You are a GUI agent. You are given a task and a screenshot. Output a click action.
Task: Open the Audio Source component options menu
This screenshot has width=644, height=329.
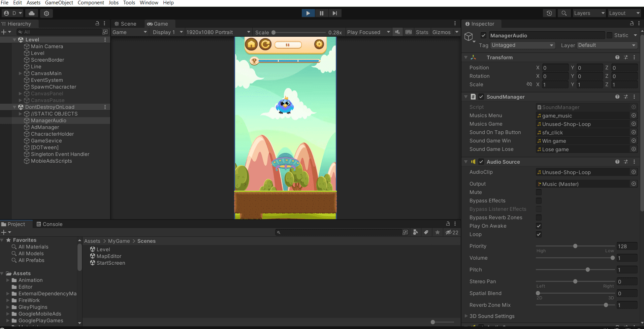pyautogui.click(x=634, y=162)
